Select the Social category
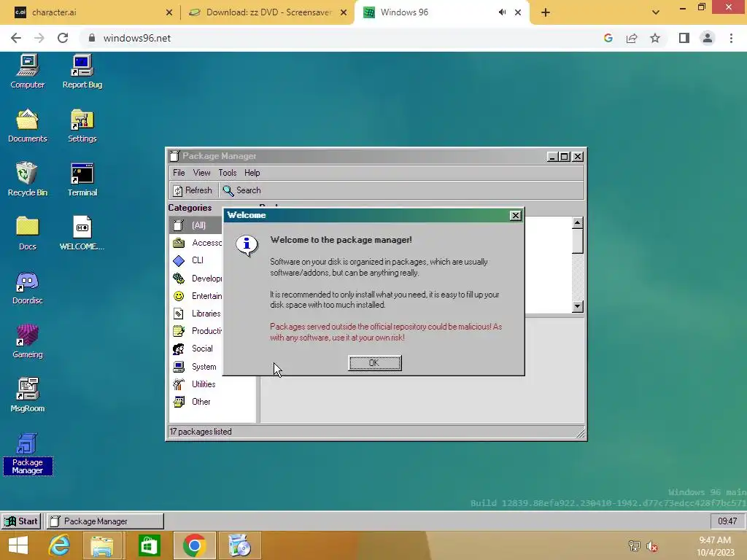Image resolution: width=747 pixels, height=560 pixels. (196, 349)
